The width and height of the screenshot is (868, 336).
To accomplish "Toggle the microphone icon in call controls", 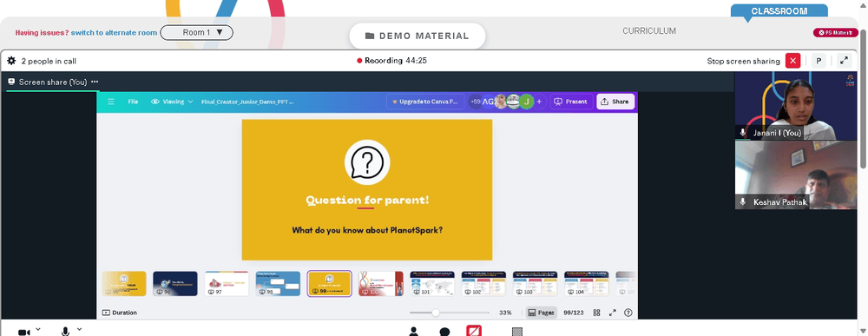I will coord(65,332).
